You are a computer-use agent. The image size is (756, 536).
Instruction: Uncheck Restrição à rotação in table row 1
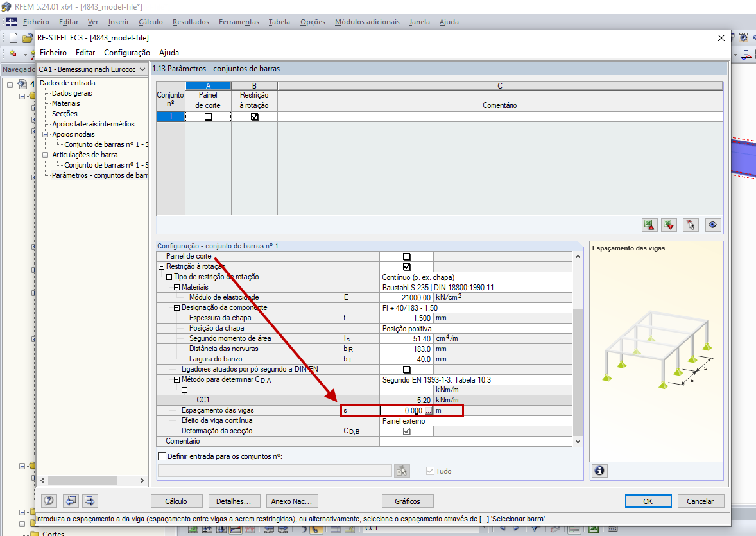tap(255, 117)
